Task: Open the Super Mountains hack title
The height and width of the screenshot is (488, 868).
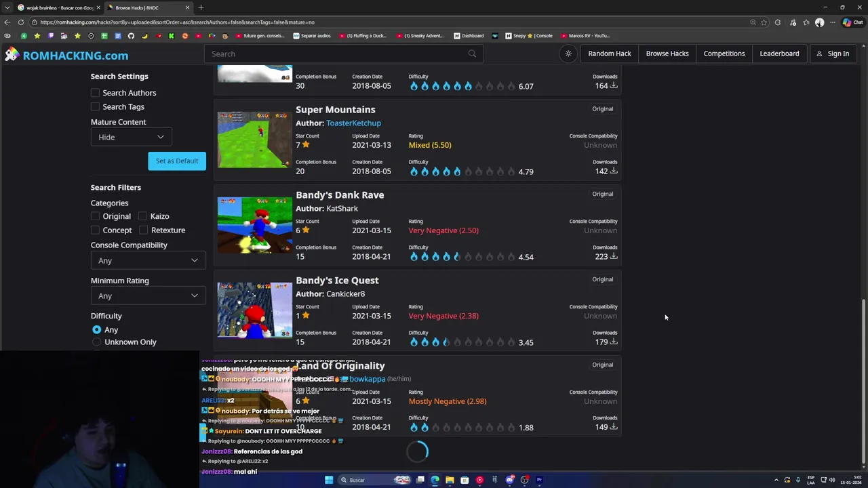Action: click(x=335, y=109)
